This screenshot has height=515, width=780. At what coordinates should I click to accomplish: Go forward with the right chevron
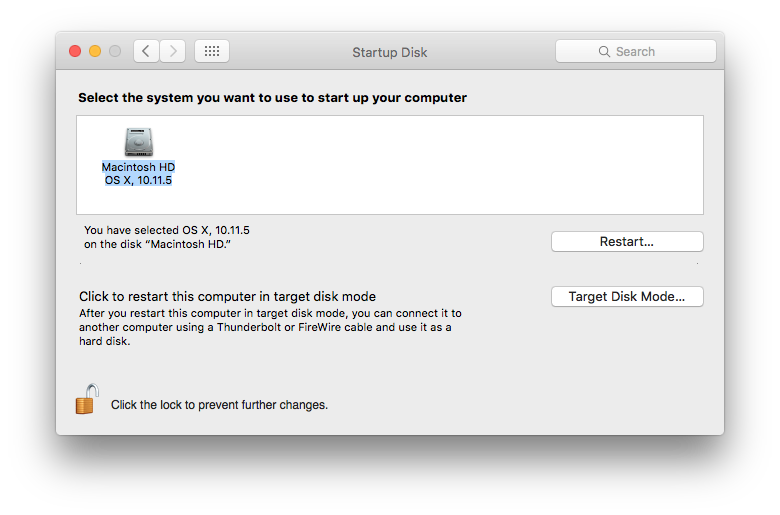[x=173, y=51]
